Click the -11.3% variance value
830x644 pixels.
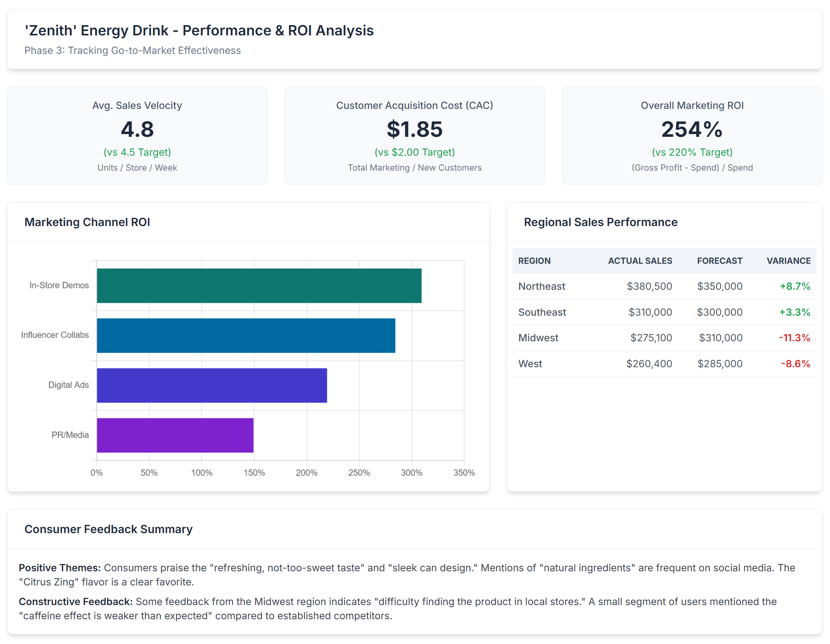pos(795,338)
